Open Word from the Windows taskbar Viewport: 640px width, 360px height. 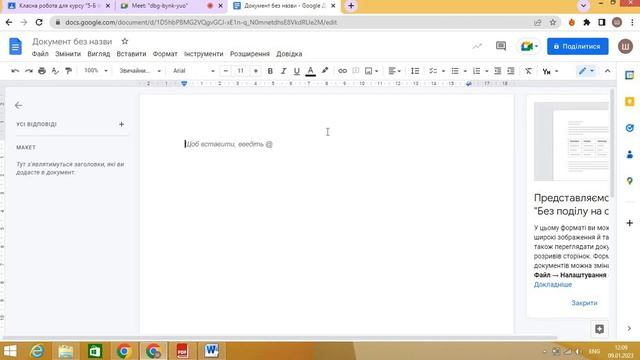tap(211, 351)
